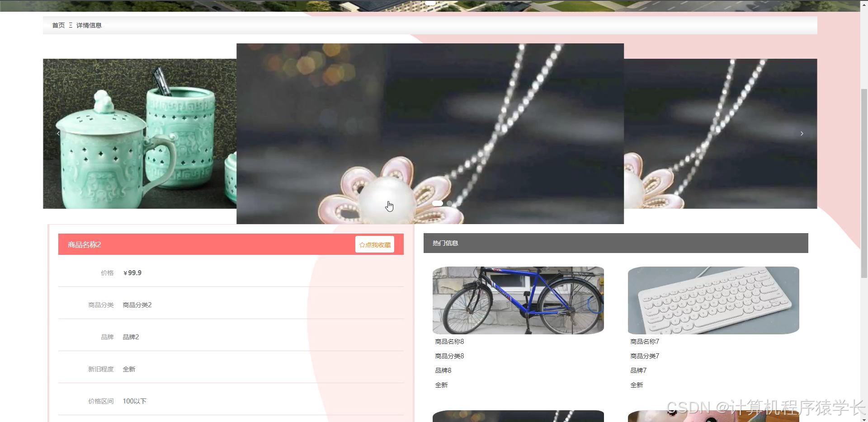Click the price value ¥99.9
The height and width of the screenshot is (422, 868).
pyautogui.click(x=132, y=273)
